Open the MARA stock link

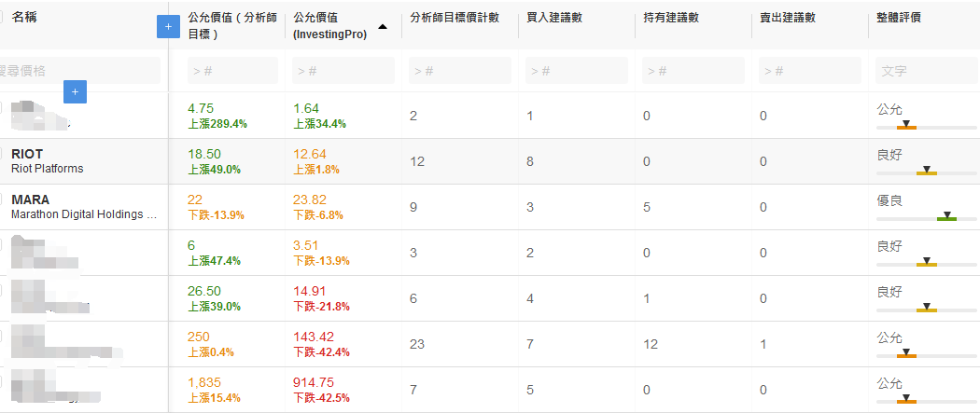coord(31,200)
